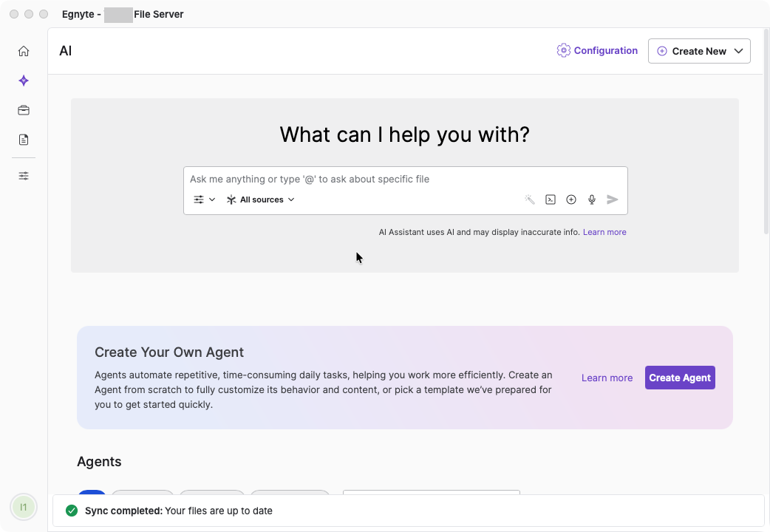Open the Create New dropdown

[x=699, y=50]
